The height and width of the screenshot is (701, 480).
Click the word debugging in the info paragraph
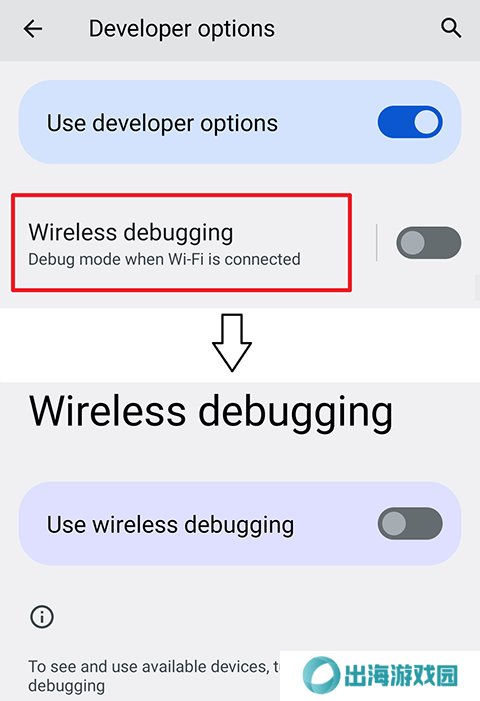tap(67, 686)
